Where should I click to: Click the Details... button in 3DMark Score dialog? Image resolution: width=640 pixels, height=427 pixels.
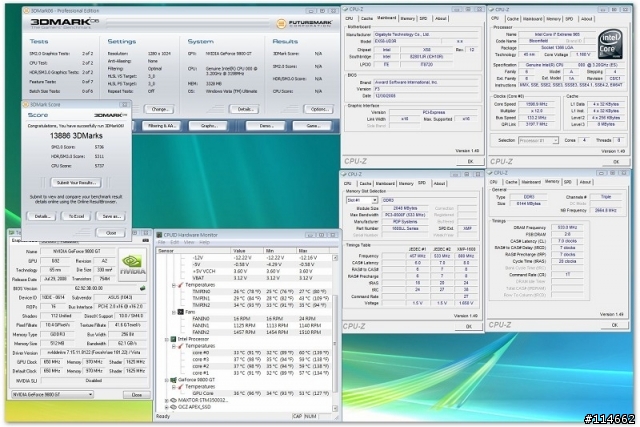point(42,216)
